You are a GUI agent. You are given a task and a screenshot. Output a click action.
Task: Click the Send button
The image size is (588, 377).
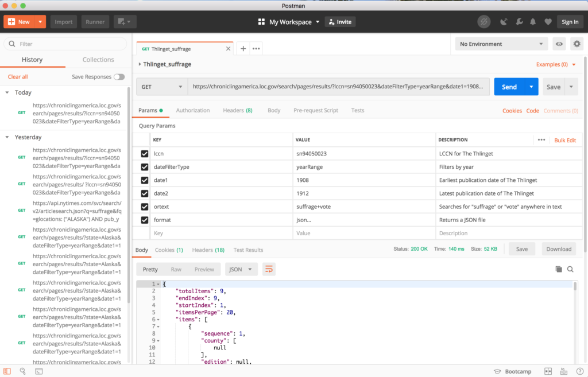[x=509, y=87]
